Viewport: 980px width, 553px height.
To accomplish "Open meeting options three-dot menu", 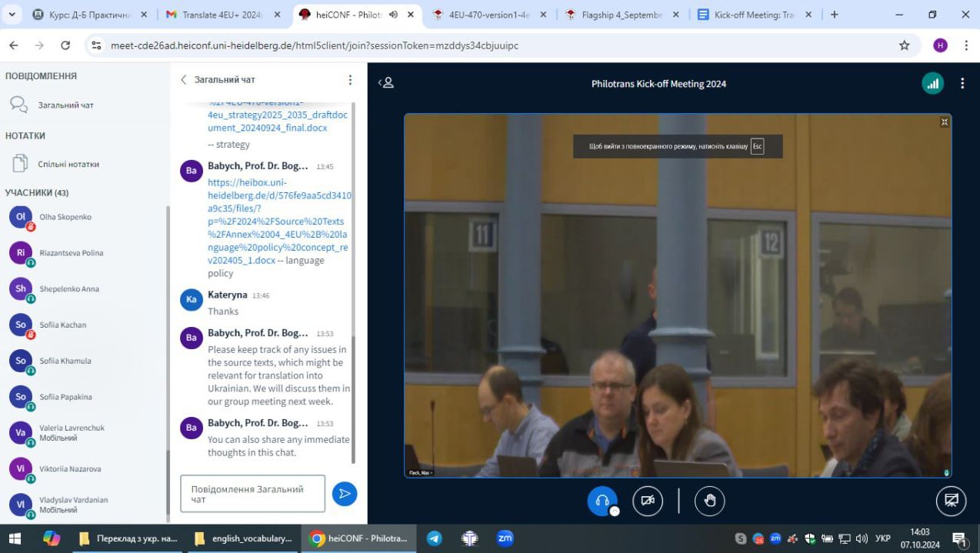I will click(x=962, y=84).
